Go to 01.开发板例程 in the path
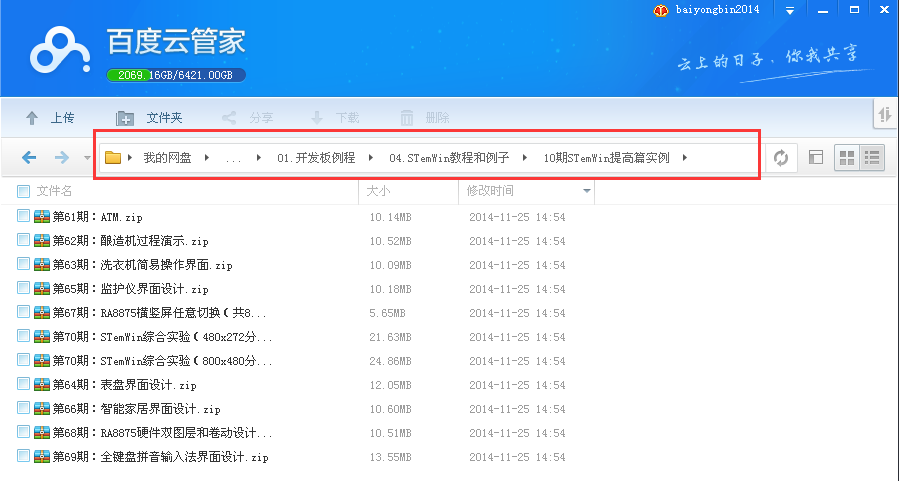Viewport: 899px width, 481px height. point(316,158)
